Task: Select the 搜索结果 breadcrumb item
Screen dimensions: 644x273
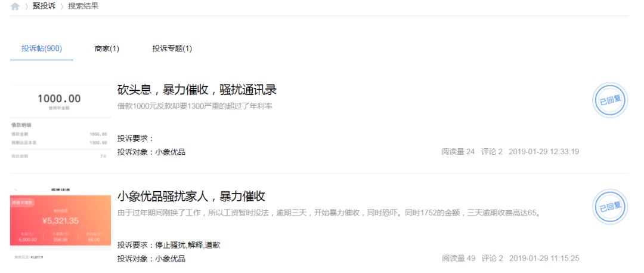Action: click(83, 6)
